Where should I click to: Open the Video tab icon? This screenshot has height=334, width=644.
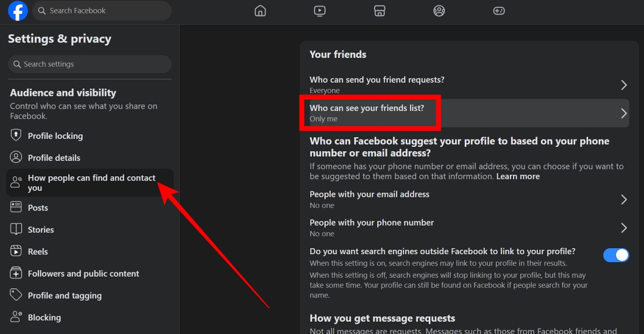[x=320, y=11]
